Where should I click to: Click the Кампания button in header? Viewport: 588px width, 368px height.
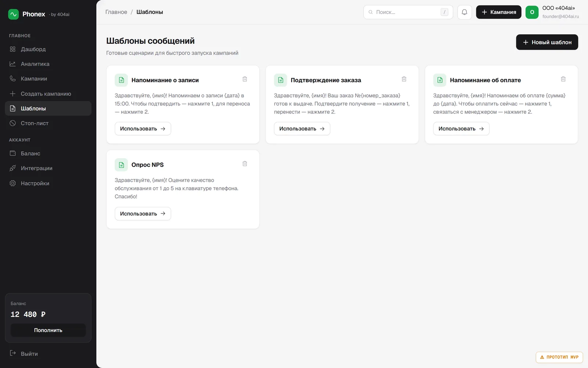click(499, 12)
